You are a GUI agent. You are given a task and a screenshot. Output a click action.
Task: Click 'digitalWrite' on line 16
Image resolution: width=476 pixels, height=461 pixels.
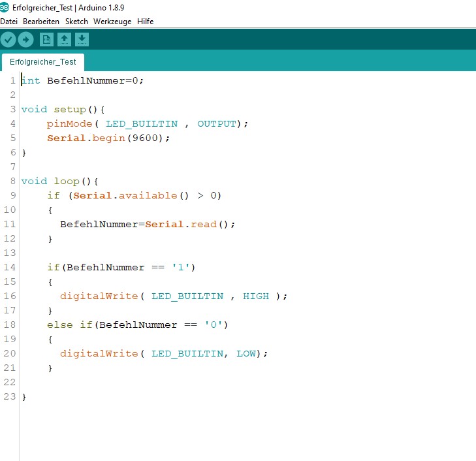coord(99,296)
